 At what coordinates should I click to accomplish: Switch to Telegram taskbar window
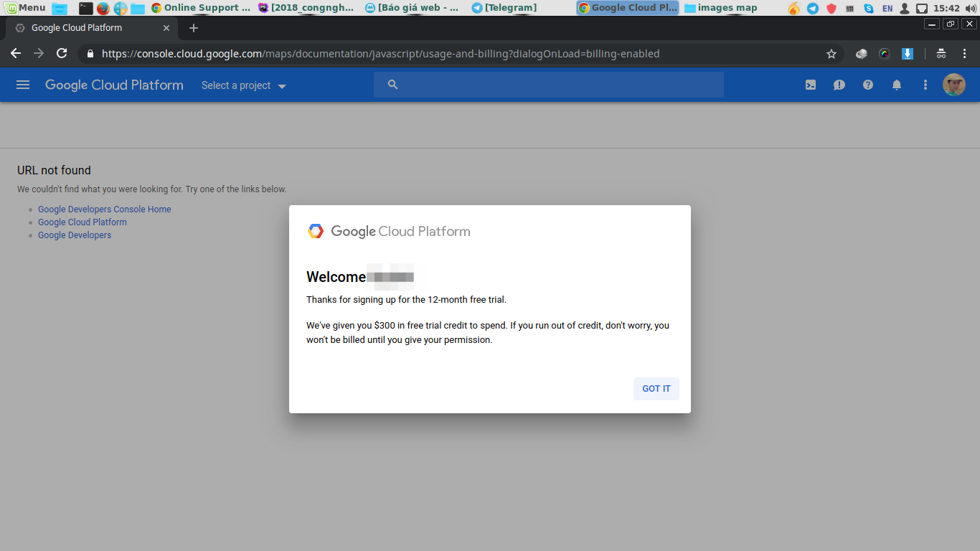coord(504,8)
